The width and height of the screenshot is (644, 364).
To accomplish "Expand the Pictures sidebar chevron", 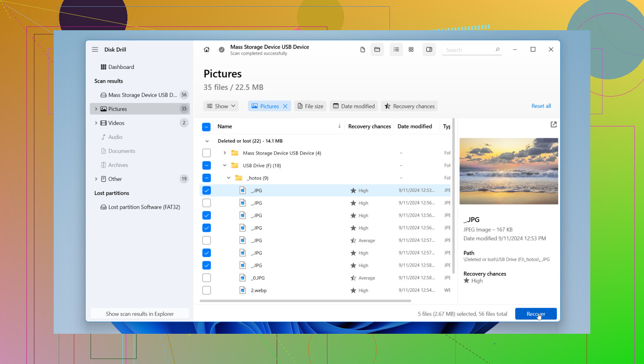I will coord(96,109).
